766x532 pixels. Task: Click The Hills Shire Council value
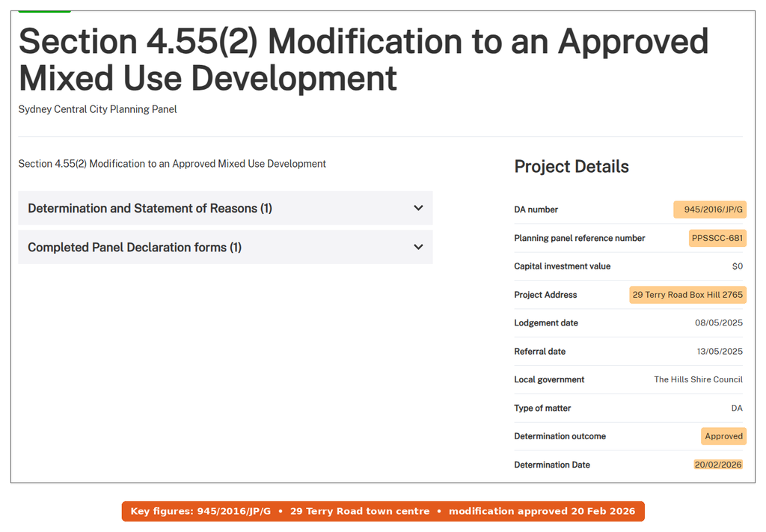pyautogui.click(x=698, y=379)
